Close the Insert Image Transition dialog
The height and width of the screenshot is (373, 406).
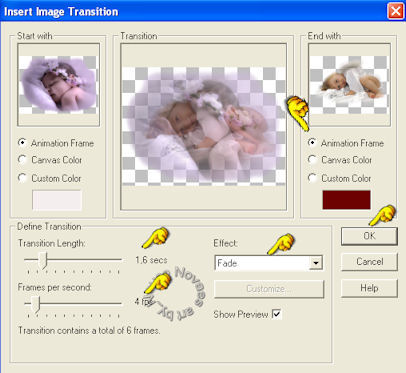395,11
